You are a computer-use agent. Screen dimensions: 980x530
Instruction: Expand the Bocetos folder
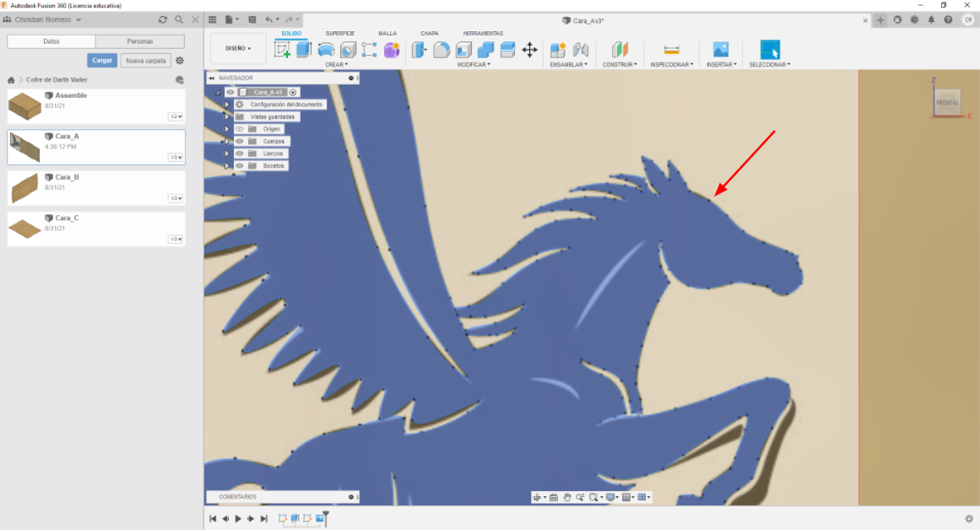tap(227, 166)
